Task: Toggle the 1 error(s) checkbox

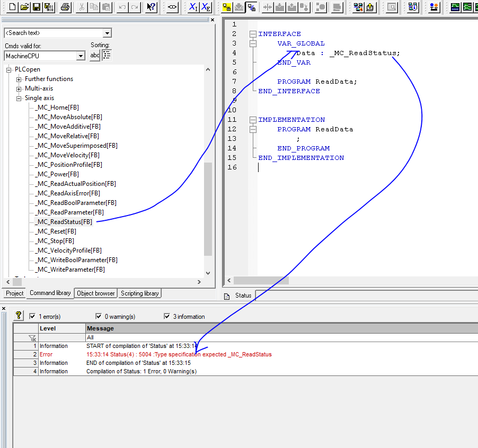Action: point(32,317)
